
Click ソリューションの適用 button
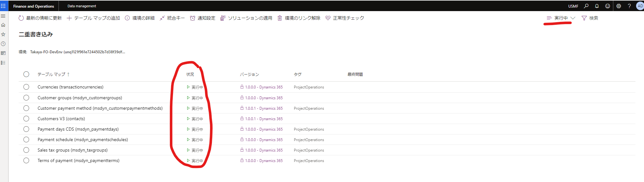click(x=246, y=18)
